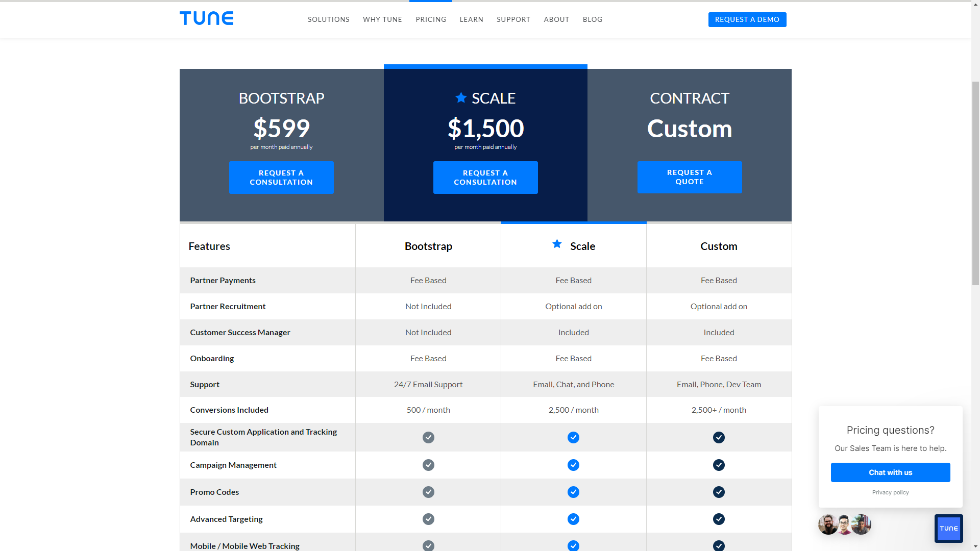This screenshot has height=551, width=980.
Task: Request a consultation for Scale plan
Action: 485,178
